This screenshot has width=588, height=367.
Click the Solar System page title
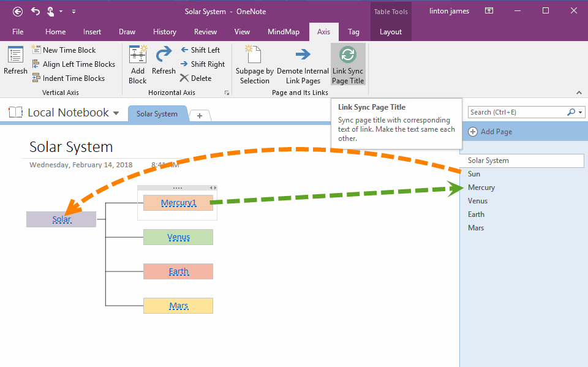[71, 146]
